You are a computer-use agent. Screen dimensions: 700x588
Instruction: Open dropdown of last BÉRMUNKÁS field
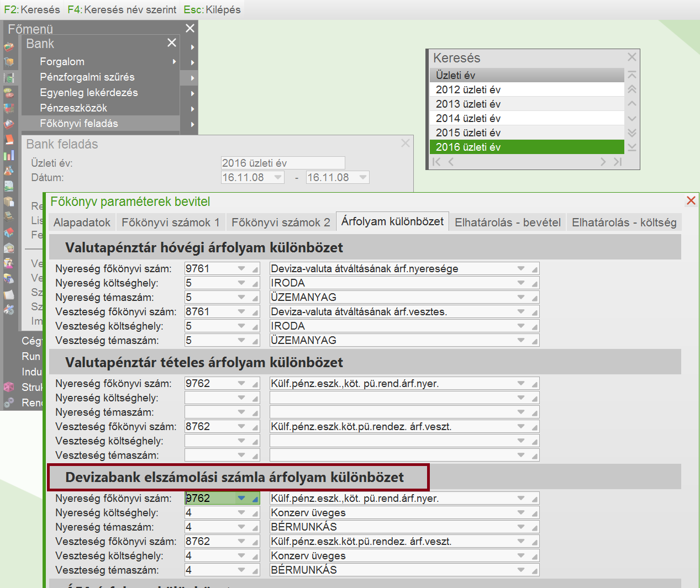tap(521, 570)
